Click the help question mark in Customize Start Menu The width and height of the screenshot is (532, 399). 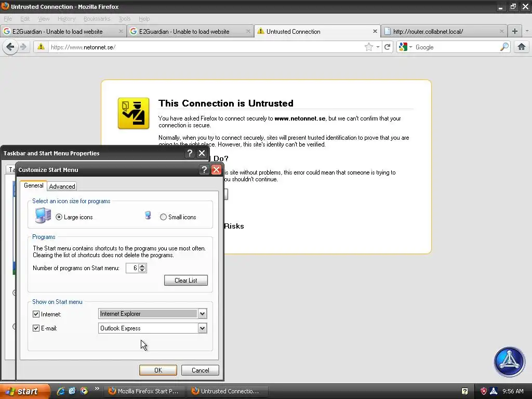coord(204,170)
